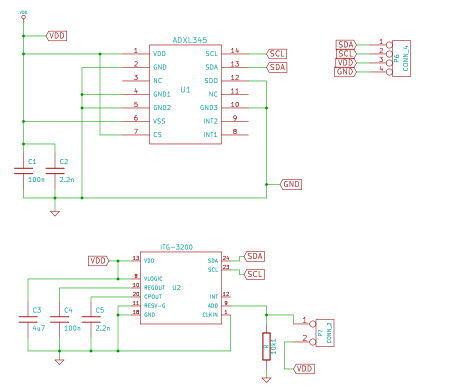Click the SDA label at U1 pin 13
The height and width of the screenshot is (390, 449).
click(x=277, y=67)
